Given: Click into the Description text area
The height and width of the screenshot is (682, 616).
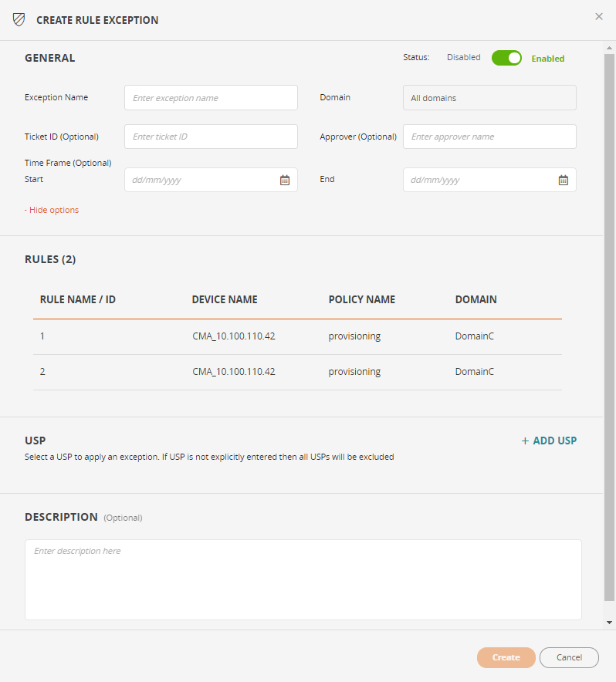Looking at the screenshot, I should (x=303, y=579).
